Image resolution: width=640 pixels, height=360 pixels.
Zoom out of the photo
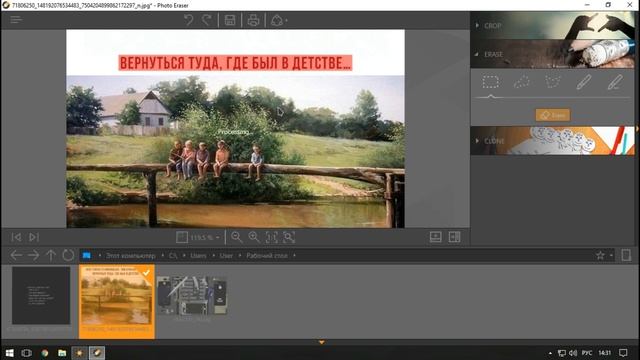pos(236,237)
